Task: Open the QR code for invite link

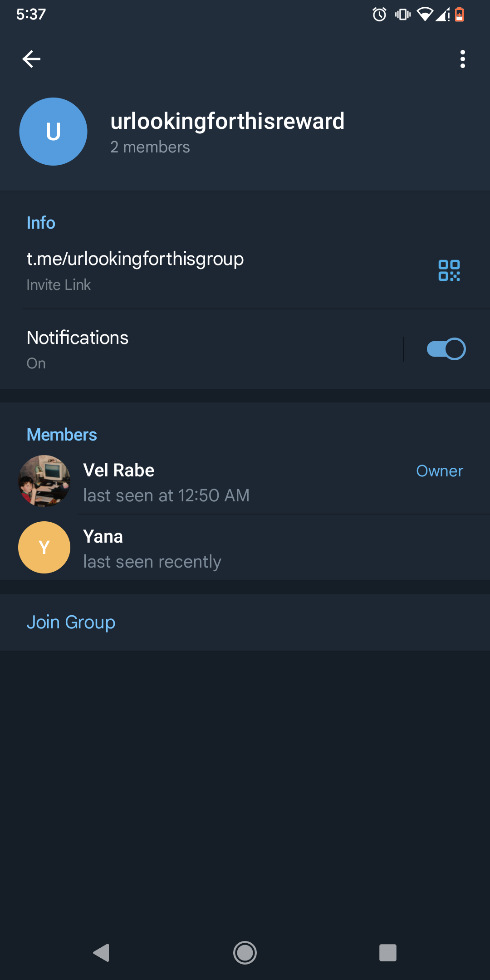Action: [449, 270]
